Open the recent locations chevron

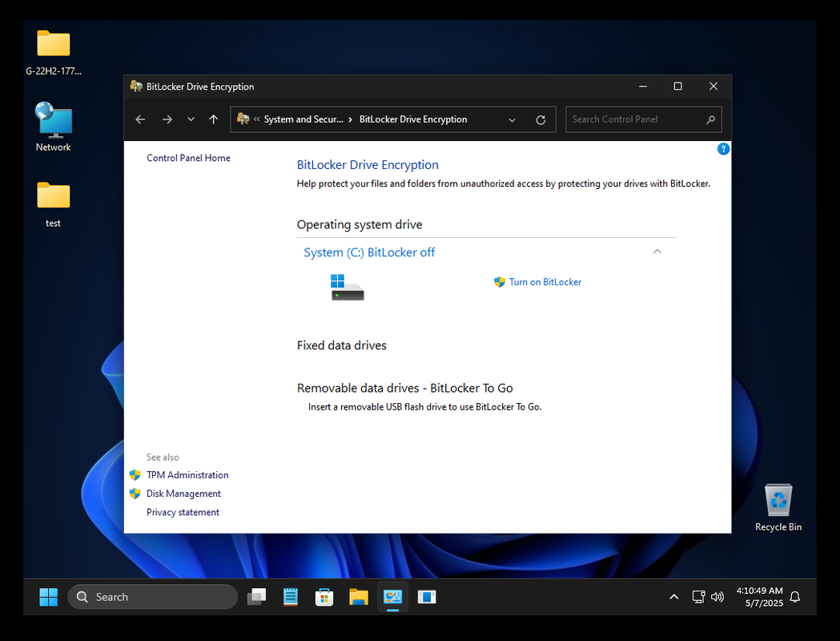tap(191, 119)
